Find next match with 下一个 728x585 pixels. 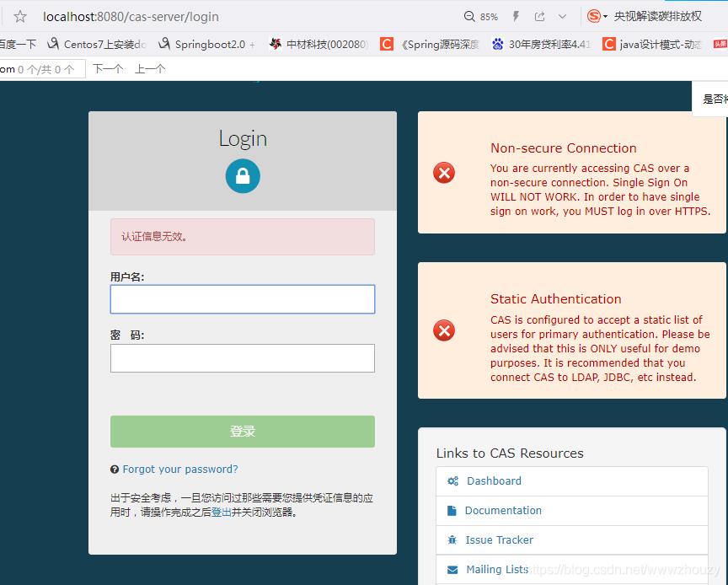tap(108, 69)
